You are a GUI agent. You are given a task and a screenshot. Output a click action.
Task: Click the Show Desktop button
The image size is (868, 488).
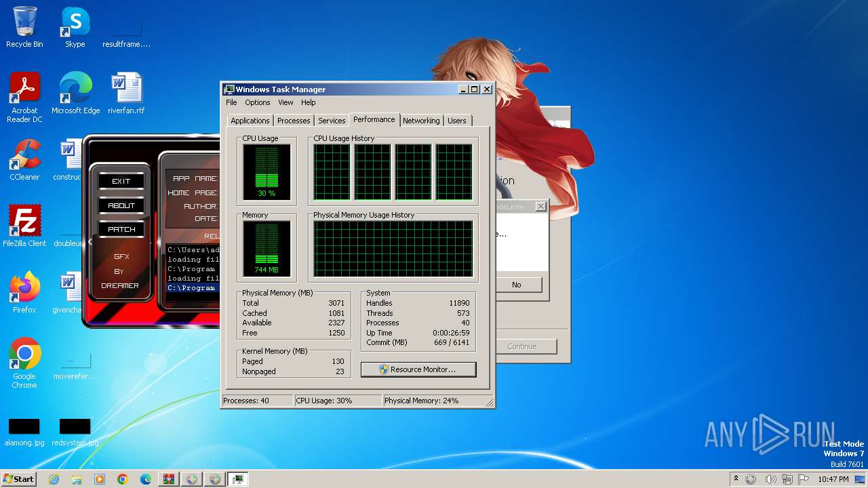tap(861, 479)
